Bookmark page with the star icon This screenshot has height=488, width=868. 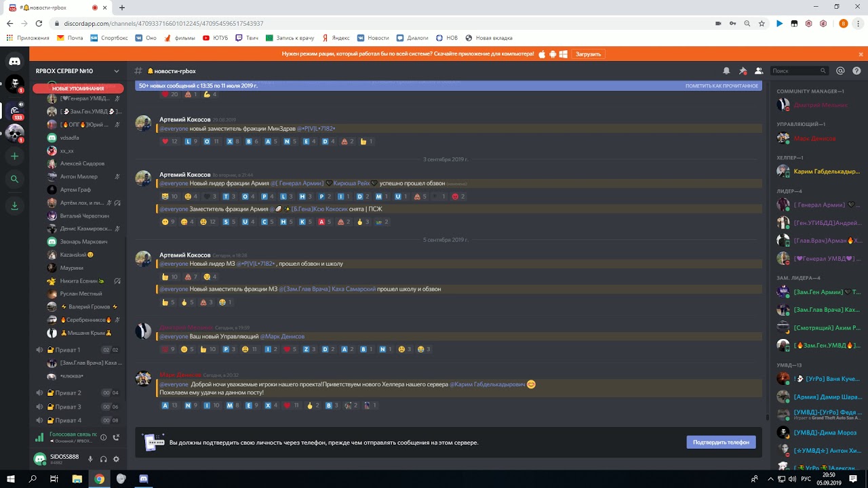[x=762, y=24]
